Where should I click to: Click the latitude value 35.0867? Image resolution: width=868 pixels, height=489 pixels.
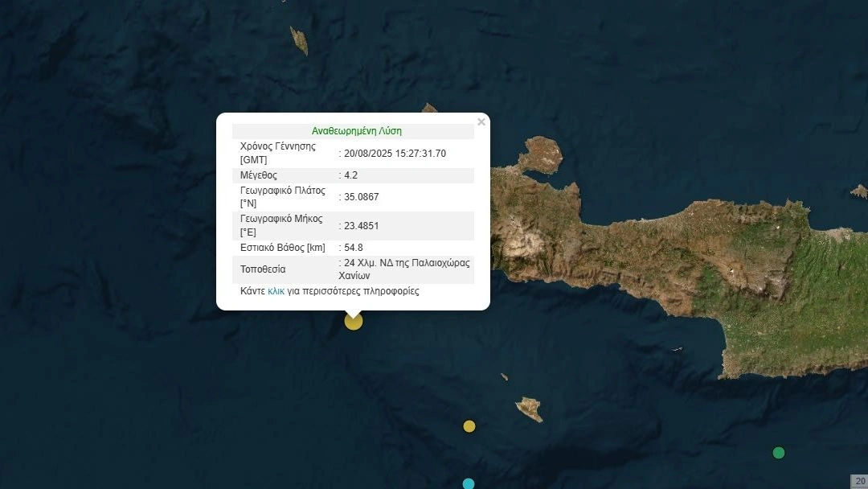[361, 197]
